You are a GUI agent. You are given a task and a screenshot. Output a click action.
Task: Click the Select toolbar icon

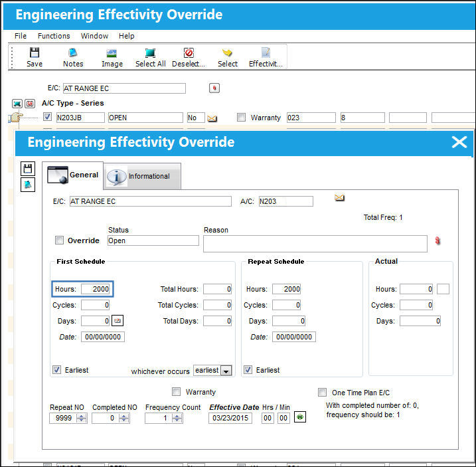click(x=227, y=57)
